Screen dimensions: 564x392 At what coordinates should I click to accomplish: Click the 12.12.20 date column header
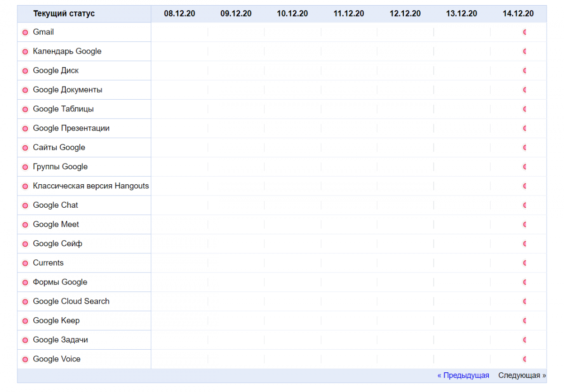405,14
